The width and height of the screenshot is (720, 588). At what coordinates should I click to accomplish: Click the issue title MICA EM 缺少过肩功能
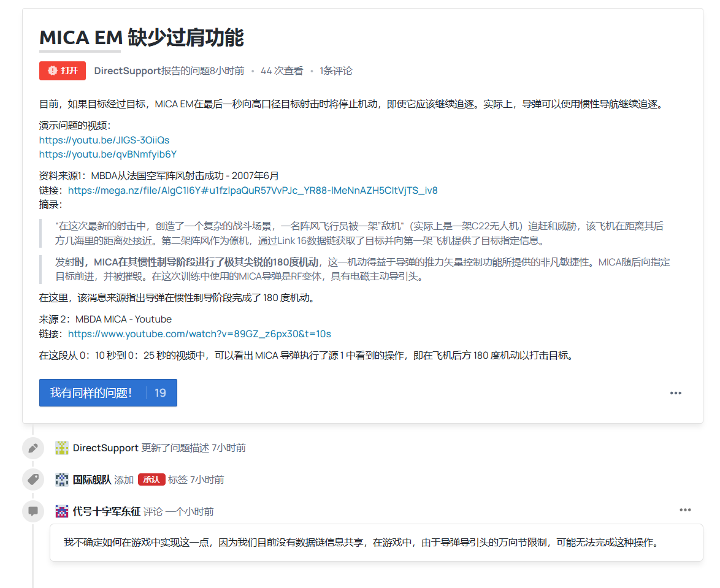[x=142, y=37]
